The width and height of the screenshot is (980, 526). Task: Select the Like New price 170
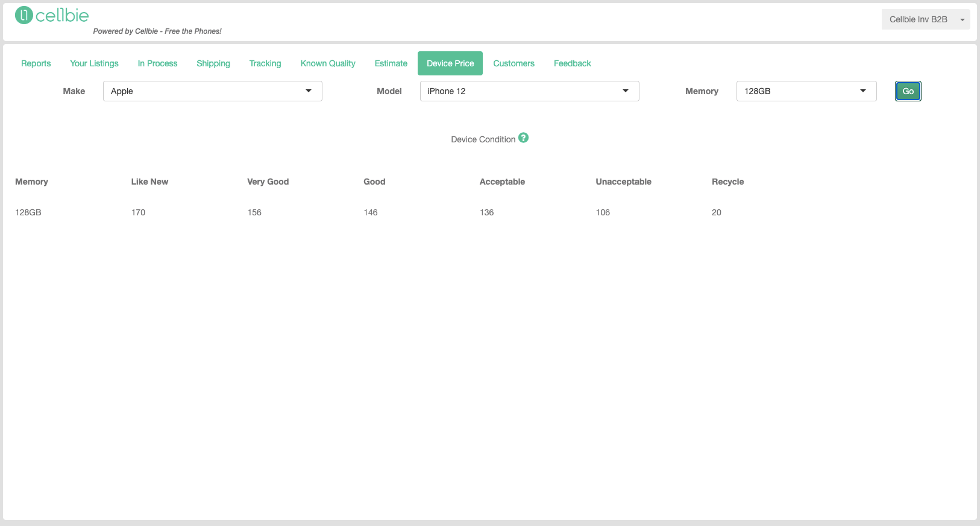point(139,212)
